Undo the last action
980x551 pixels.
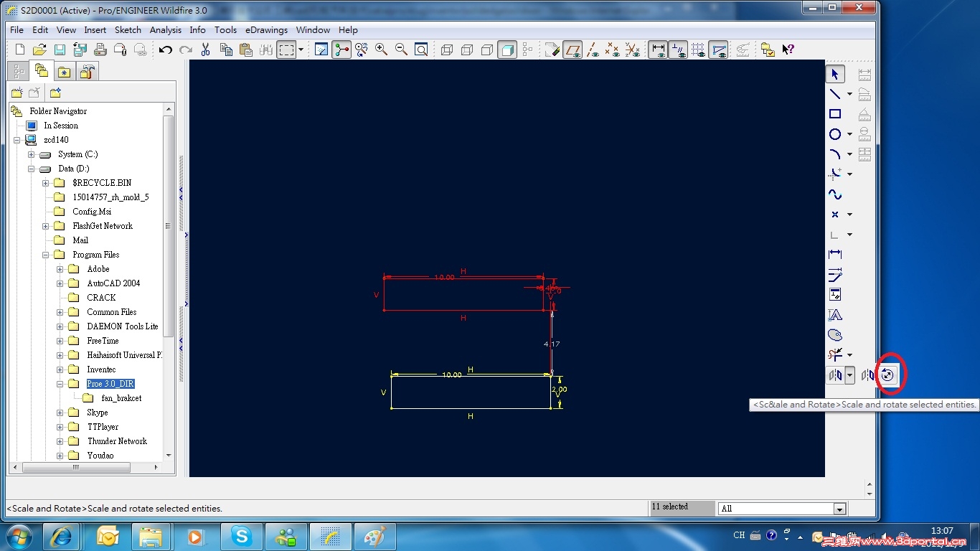pyautogui.click(x=166, y=50)
